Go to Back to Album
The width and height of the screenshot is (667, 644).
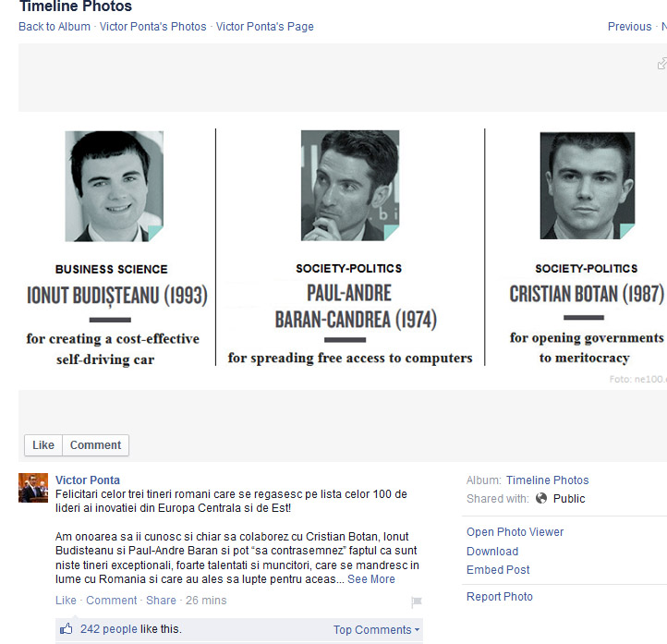pos(55,27)
